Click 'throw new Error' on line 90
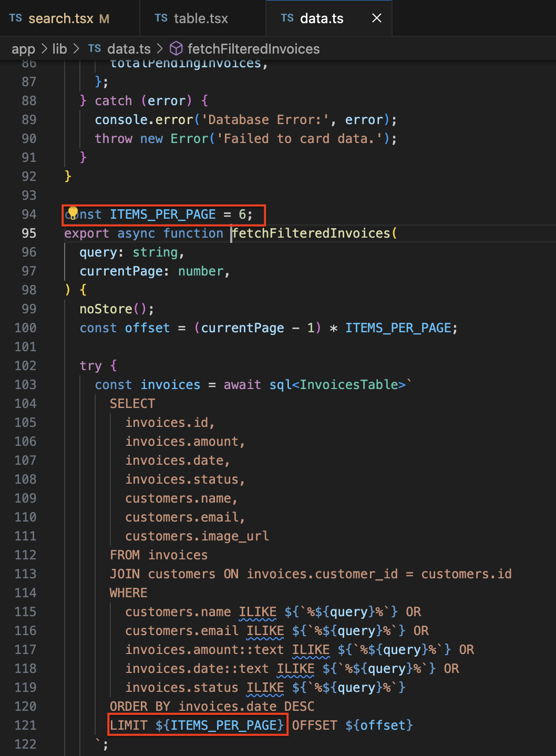The height and width of the screenshot is (756, 556). [x=151, y=139]
